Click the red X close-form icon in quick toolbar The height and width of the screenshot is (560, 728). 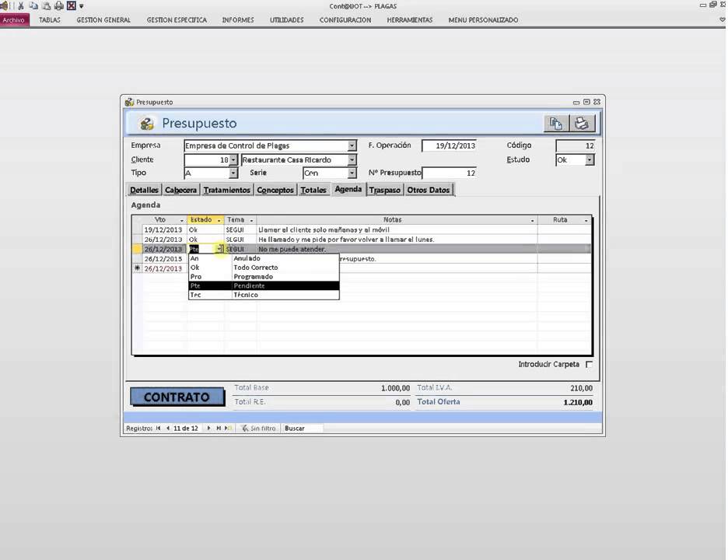[71, 6]
